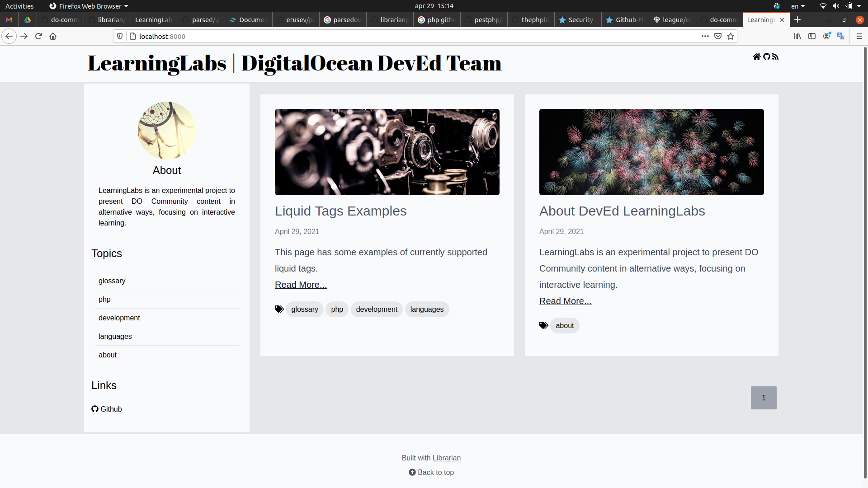This screenshot has height=488, width=868.
Task: Switch to the Documen tab
Action: pyautogui.click(x=249, y=20)
